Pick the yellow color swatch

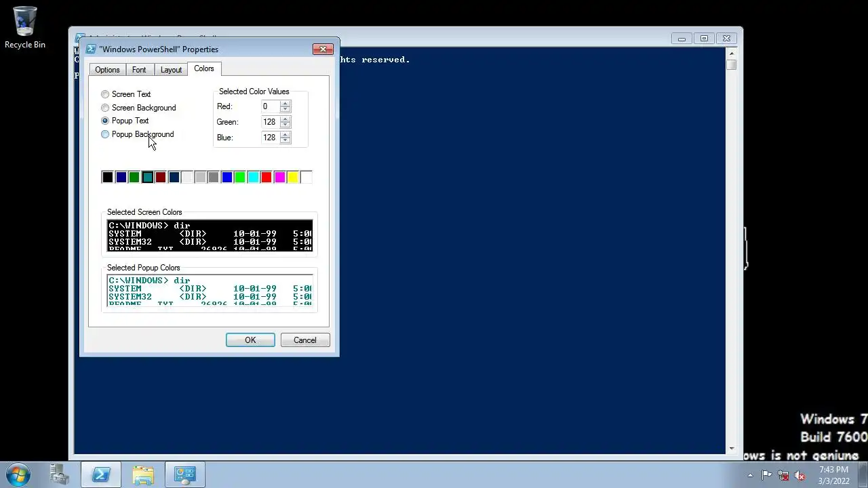(292, 178)
